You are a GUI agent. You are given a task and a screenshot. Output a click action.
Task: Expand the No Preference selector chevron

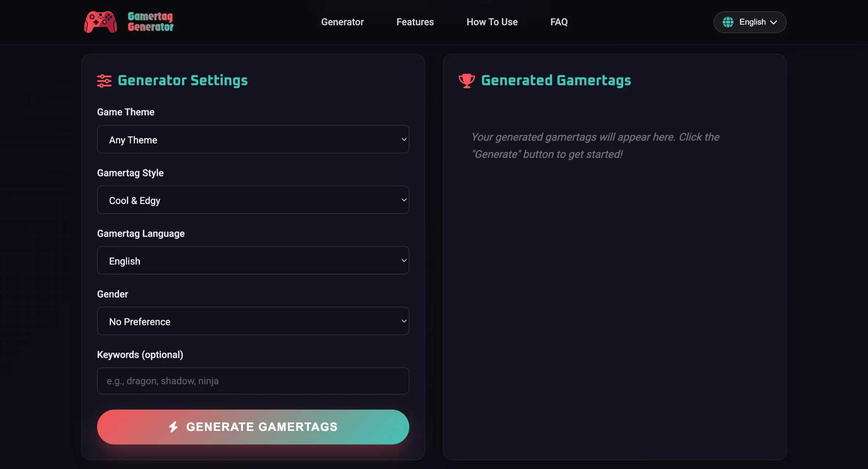click(404, 321)
